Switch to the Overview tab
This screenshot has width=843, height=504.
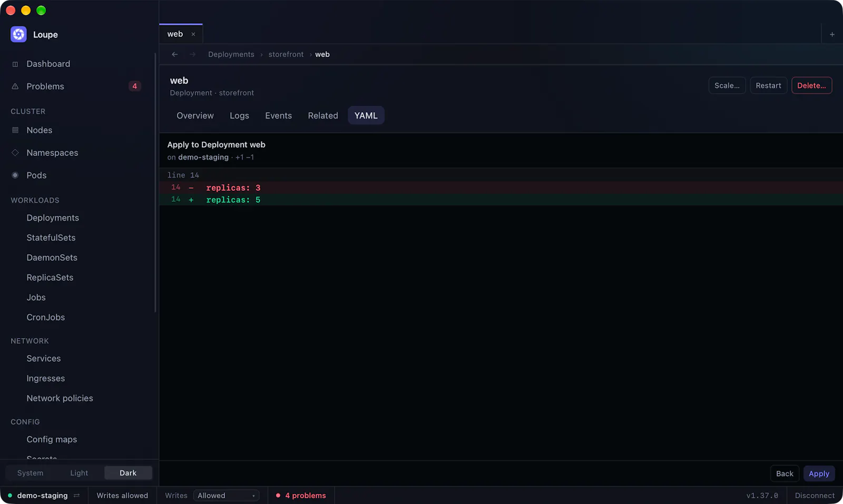pyautogui.click(x=195, y=116)
